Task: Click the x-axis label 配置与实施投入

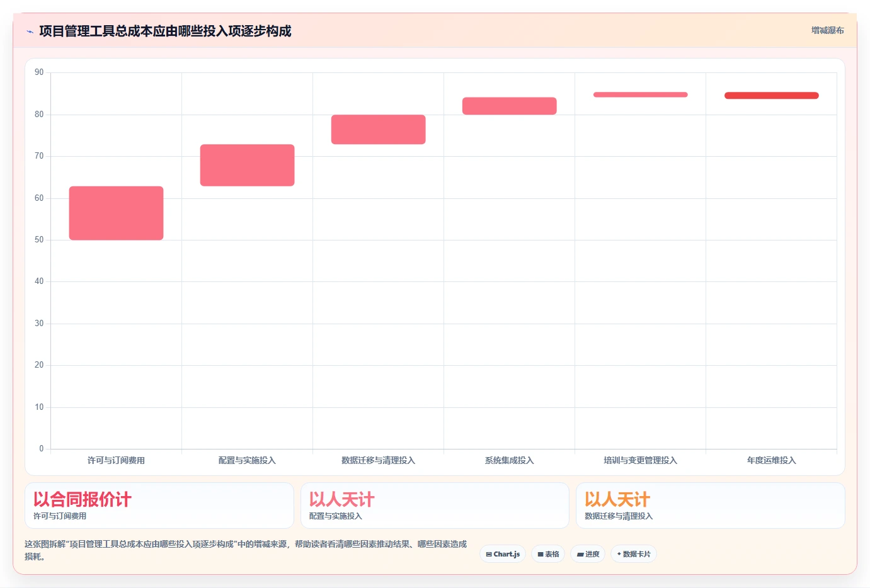Action: pyautogui.click(x=247, y=461)
